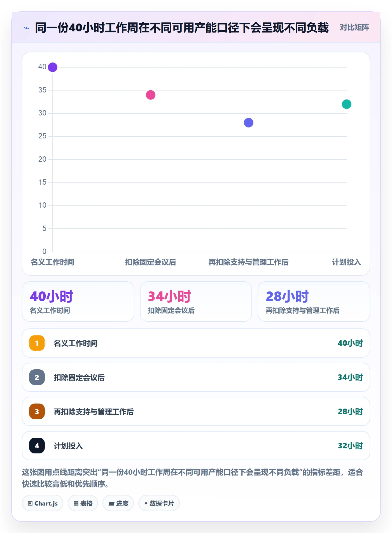Click the y-axis tick label 5
Viewport: 392px width, 533px height.
(44, 228)
